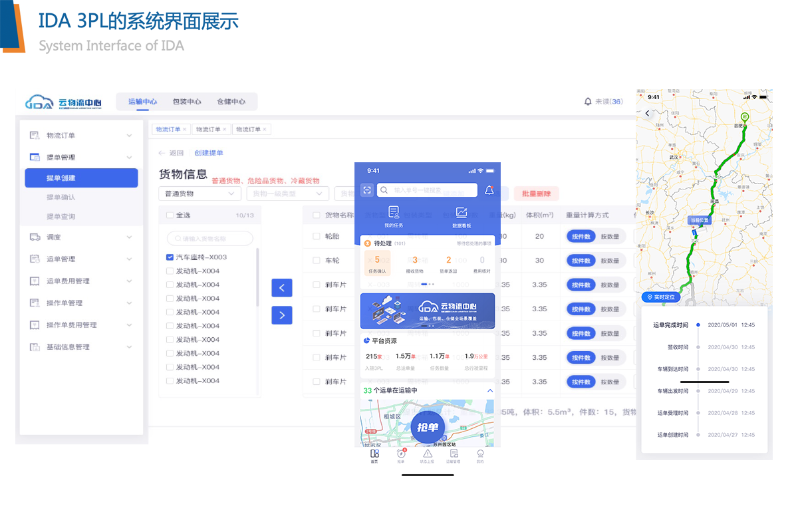Tap the 首页 home icon in bottom bar
The image size is (798, 532).
pyautogui.click(x=374, y=454)
